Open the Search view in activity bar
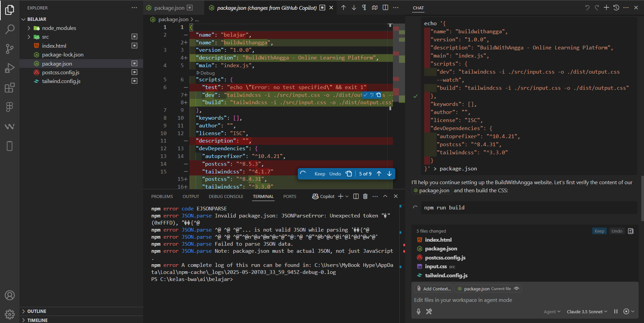The image size is (644, 323). (10, 30)
